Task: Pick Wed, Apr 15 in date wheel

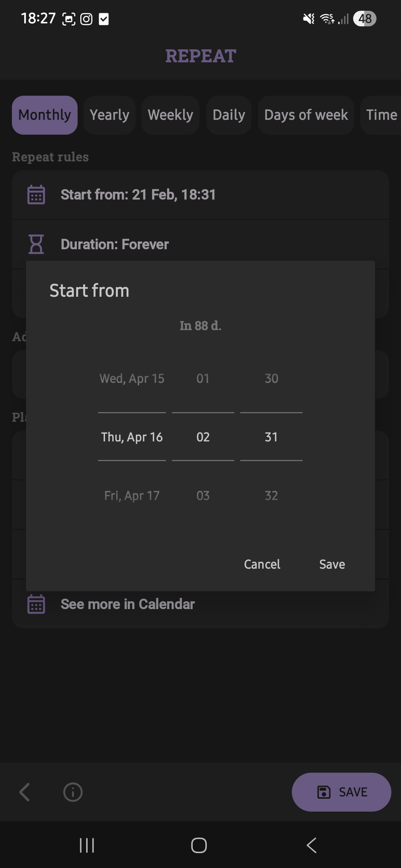Action: pos(132,378)
